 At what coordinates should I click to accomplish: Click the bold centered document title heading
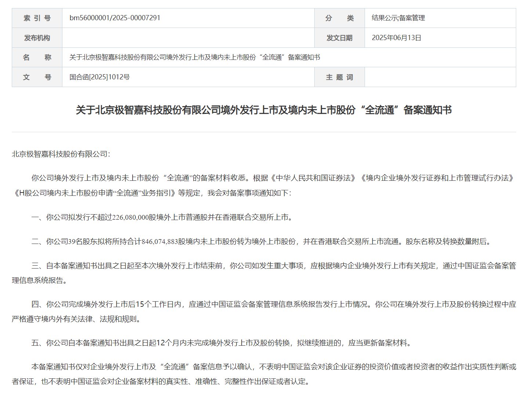point(264,110)
